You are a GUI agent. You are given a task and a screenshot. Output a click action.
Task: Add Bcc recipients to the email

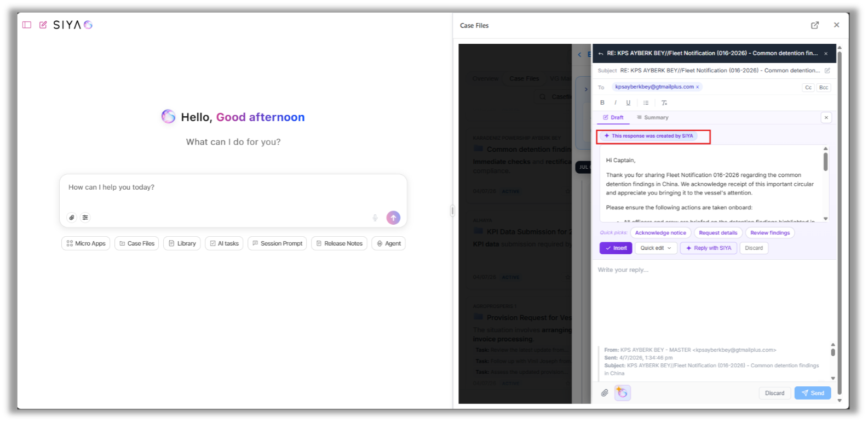point(824,88)
